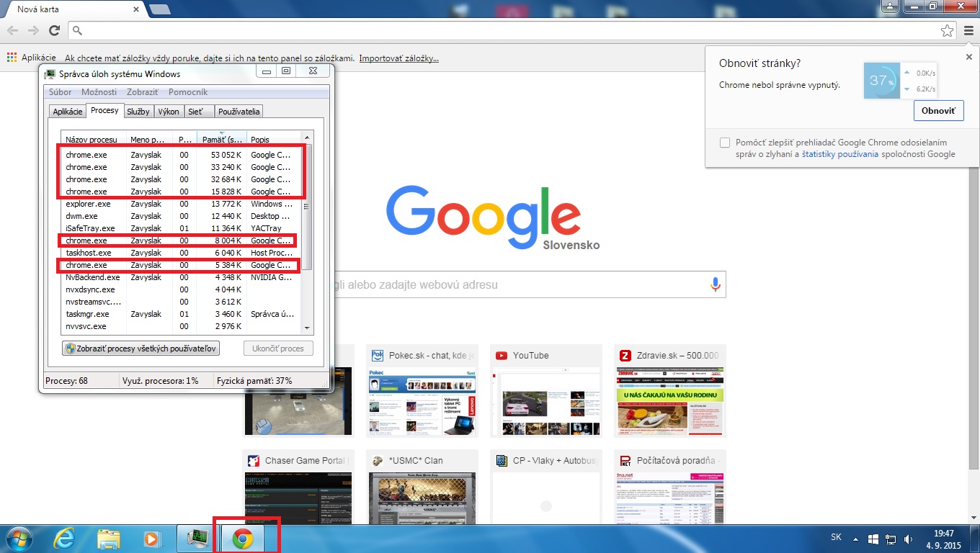Image resolution: width=980 pixels, height=553 pixels.
Task: Select the chrome.exe row using 8 004 K
Action: click(x=181, y=240)
